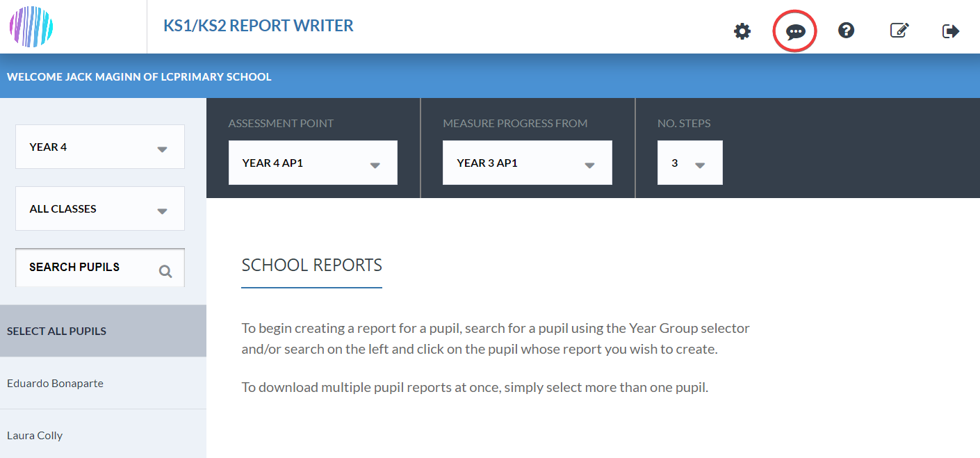The image size is (980, 458).
Task: Open the help question mark icon
Action: 846,30
